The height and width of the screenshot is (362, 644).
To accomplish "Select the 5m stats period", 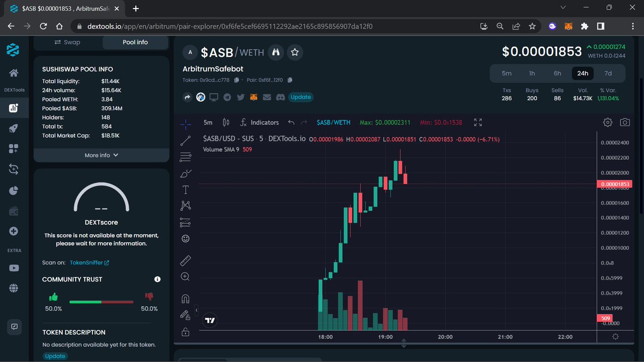I will [x=507, y=73].
